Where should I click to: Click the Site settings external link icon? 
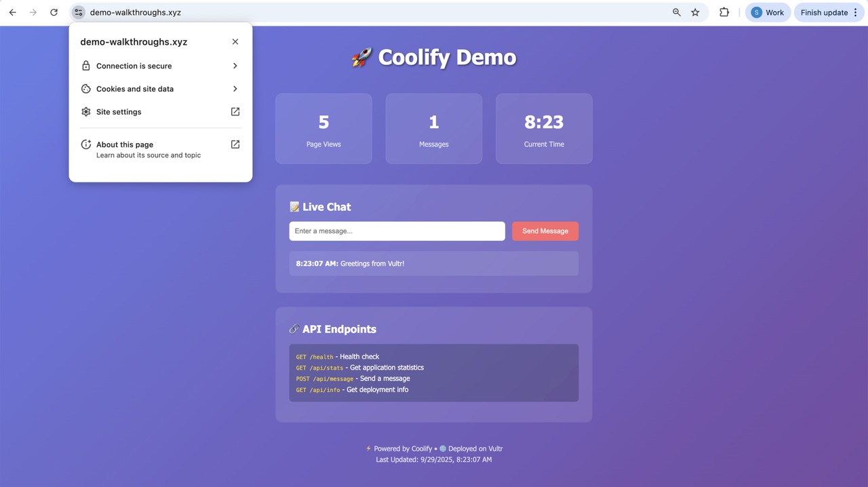click(x=235, y=112)
